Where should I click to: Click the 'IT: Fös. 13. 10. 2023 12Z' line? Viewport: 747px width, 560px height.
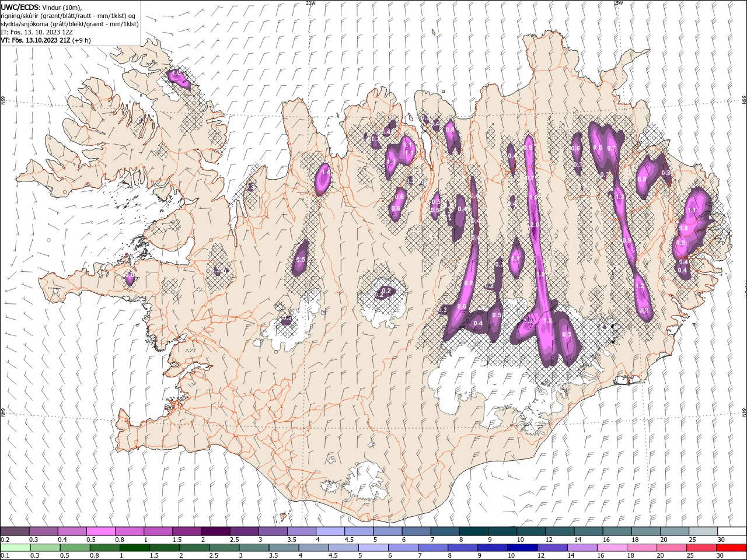[36, 32]
